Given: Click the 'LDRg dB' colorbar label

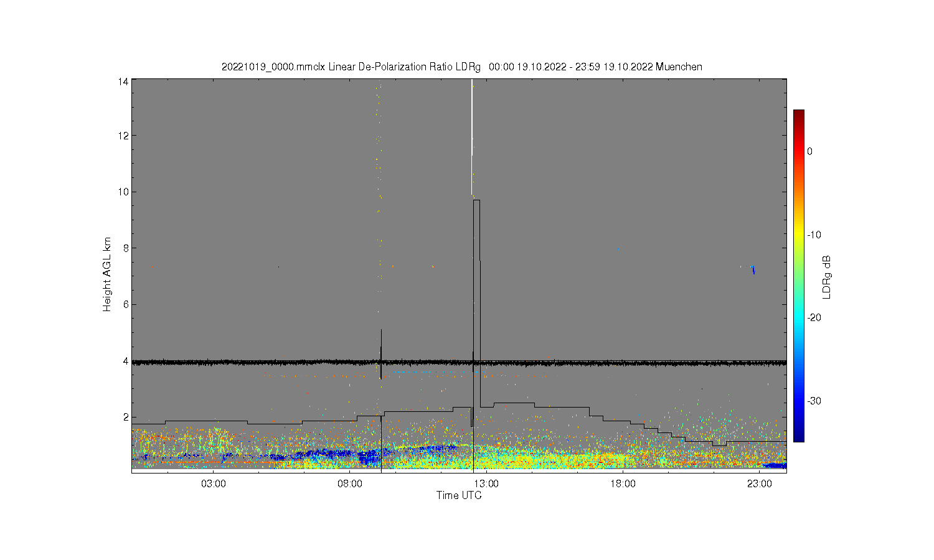Looking at the screenshot, I should click(827, 278).
